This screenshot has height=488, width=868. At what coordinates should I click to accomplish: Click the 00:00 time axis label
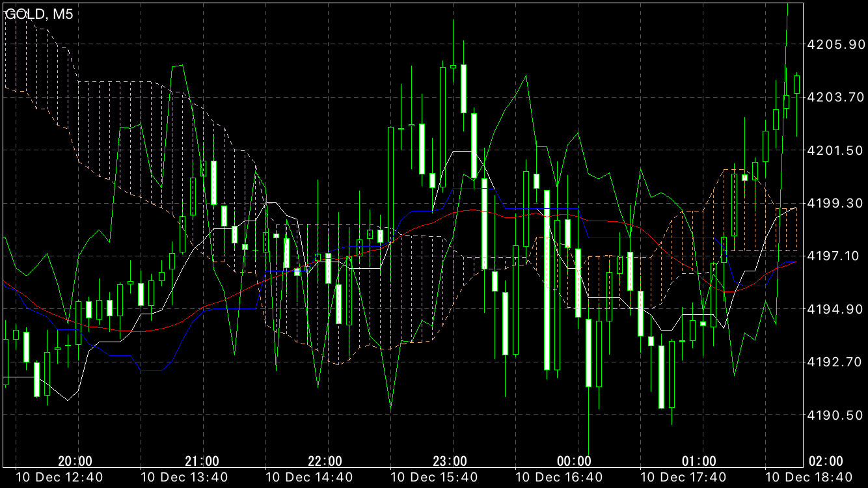click(x=575, y=461)
